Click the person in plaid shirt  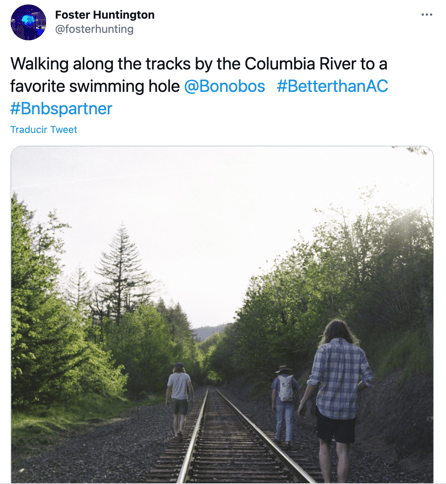pyautogui.click(x=337, y=400)
